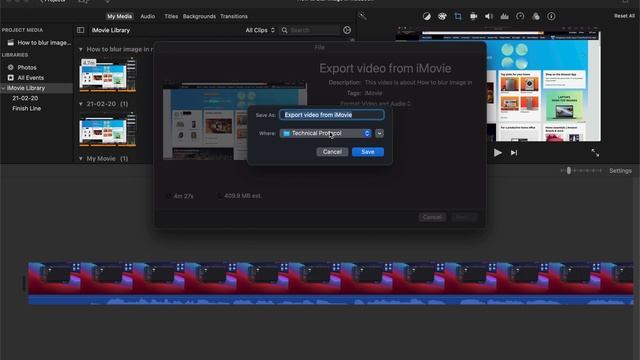Toggle the libraries sidebar icon

click(x=80, y=30)
